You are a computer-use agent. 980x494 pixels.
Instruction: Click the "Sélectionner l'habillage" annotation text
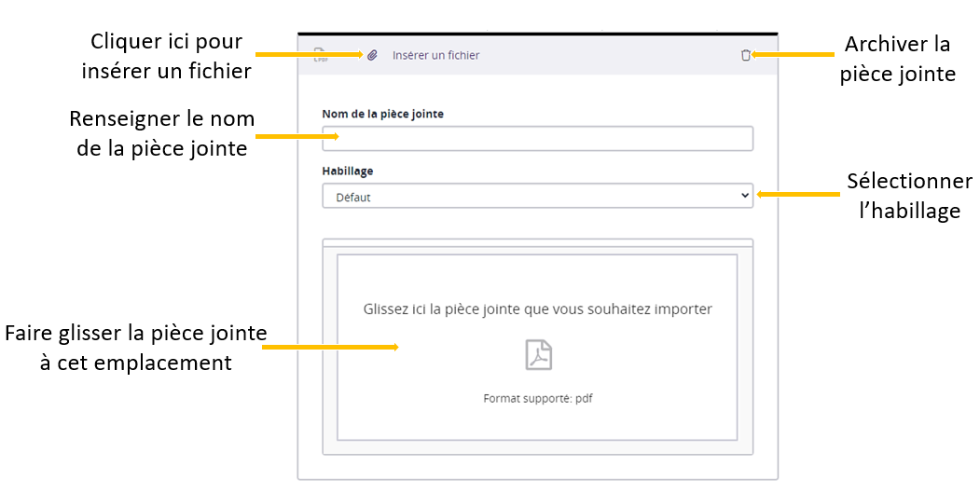(x=909, y=196)
